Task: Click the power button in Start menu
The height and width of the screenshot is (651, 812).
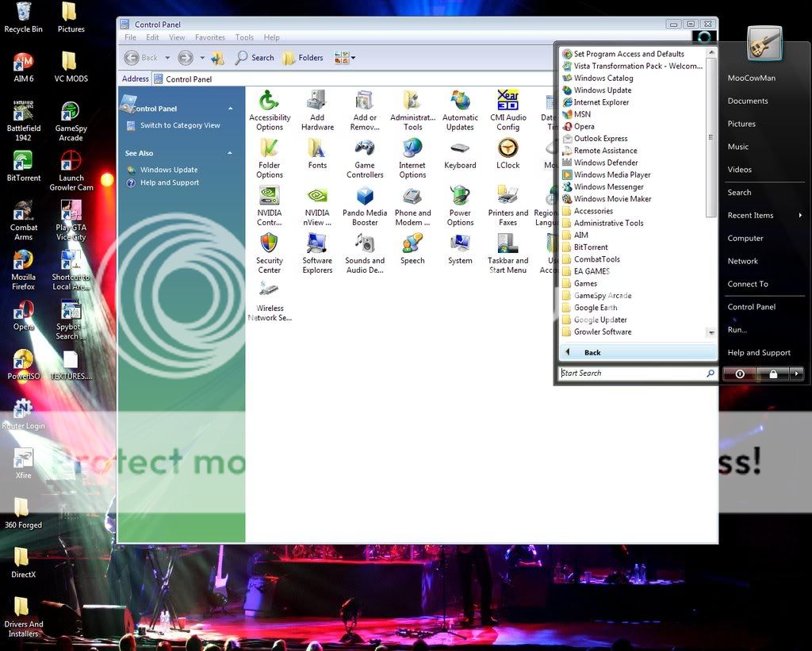Action: tap(740, 373)
